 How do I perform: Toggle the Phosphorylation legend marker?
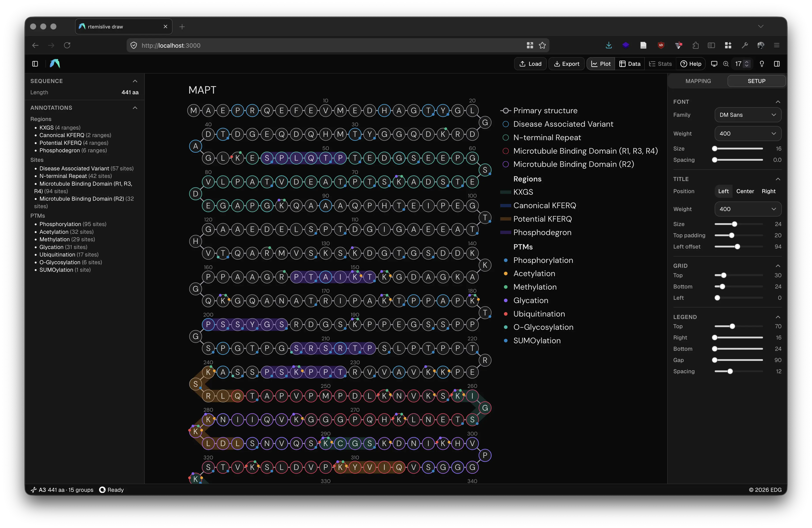pos(506,260)
